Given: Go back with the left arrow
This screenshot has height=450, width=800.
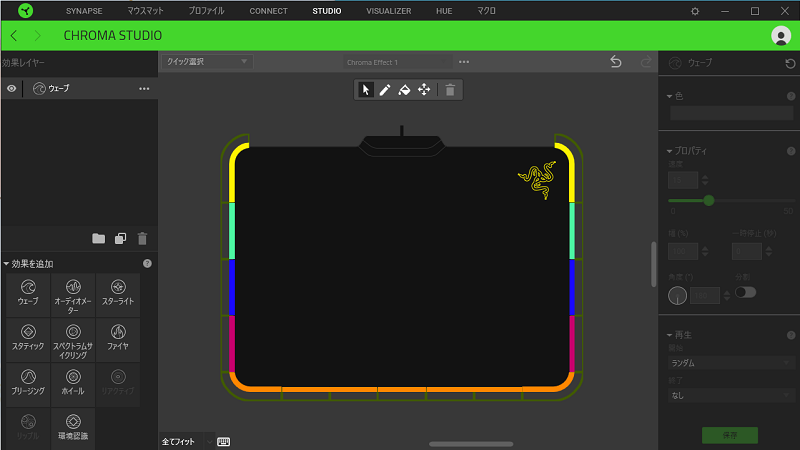Looking at the screenshot, I should (14, 36).
